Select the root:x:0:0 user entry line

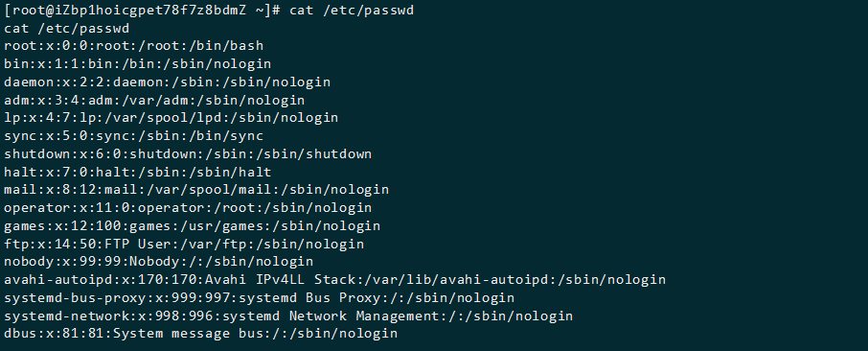tap(133, 46)
